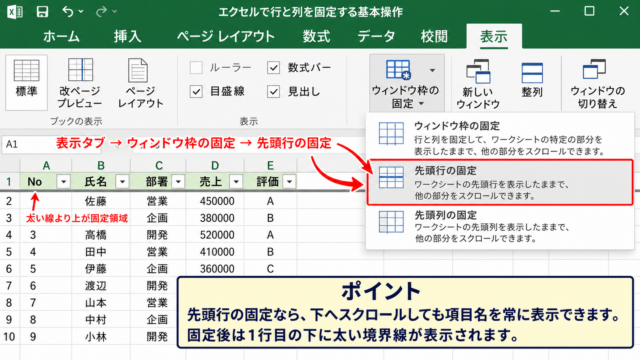Open 新しいウィンドウ

pyautogui.click(x=478, y=84)
